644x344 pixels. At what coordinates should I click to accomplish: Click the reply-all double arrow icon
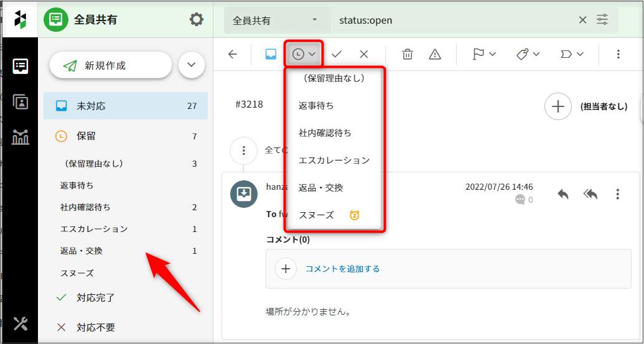590,194
